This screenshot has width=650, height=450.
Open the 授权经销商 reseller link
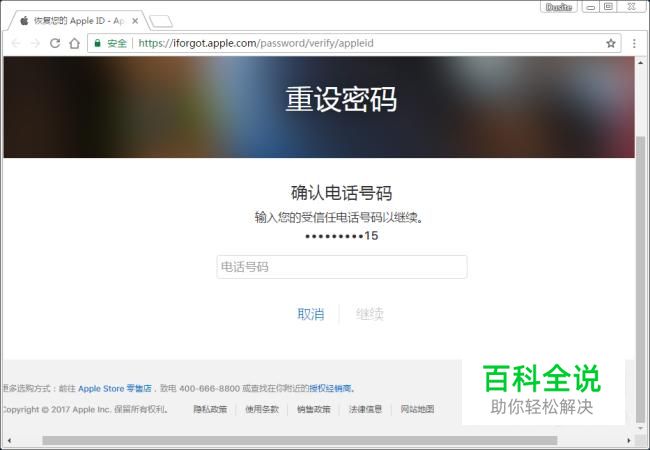tap(330, 388)
